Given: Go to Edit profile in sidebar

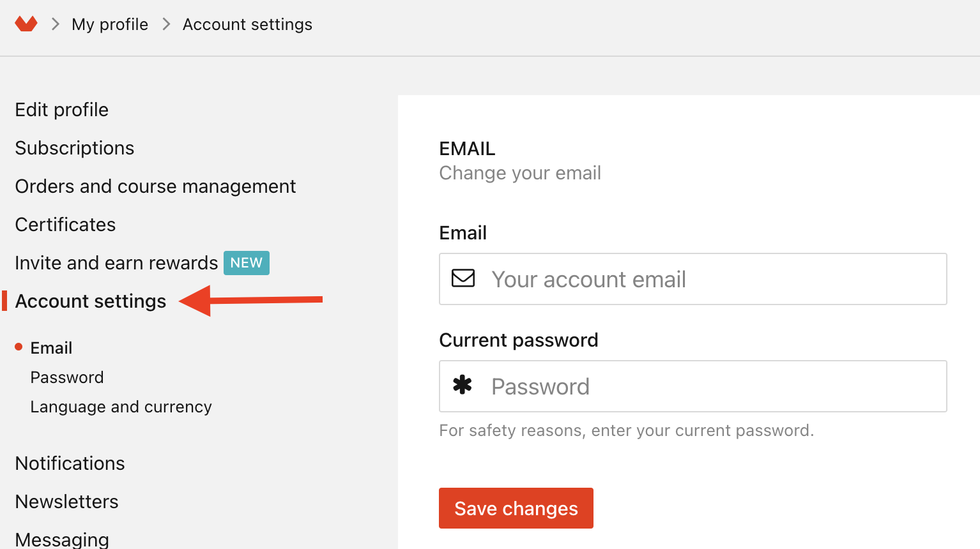Looking at the screenshot, I should pos(62,110).
